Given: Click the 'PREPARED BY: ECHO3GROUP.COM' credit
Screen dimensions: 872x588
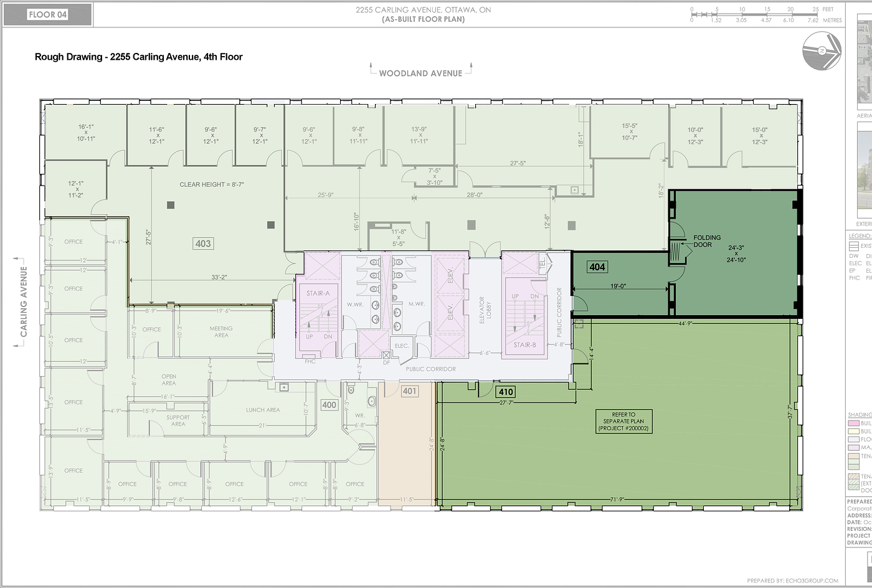Looking at the screenshot, I should point(792,581).
